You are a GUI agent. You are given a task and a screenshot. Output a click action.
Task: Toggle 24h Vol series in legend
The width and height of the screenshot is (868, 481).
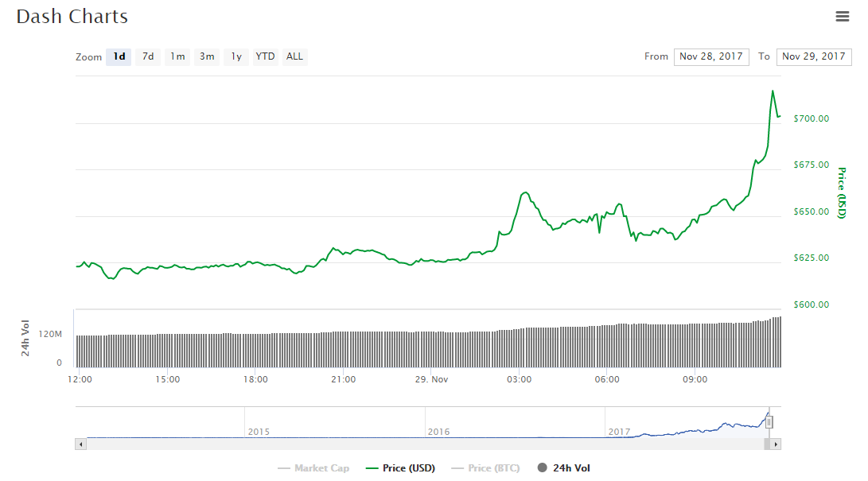(x=564, y=468)
